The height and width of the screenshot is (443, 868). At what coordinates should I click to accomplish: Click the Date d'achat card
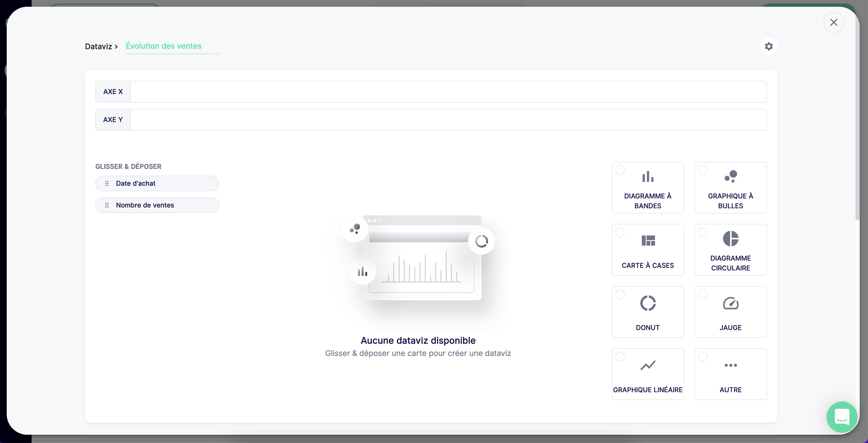pos(157,183)
